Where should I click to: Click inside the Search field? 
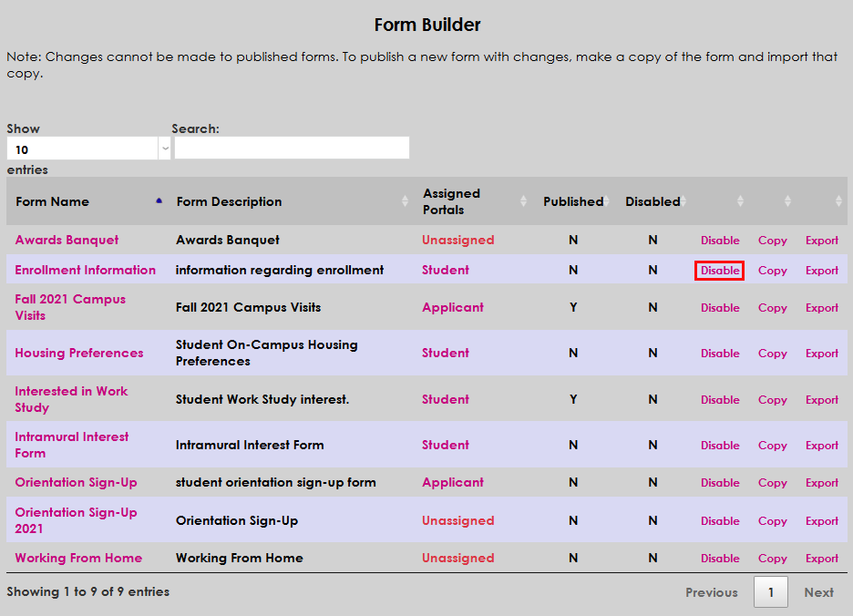pyautogui.click(x=291, y=148)
